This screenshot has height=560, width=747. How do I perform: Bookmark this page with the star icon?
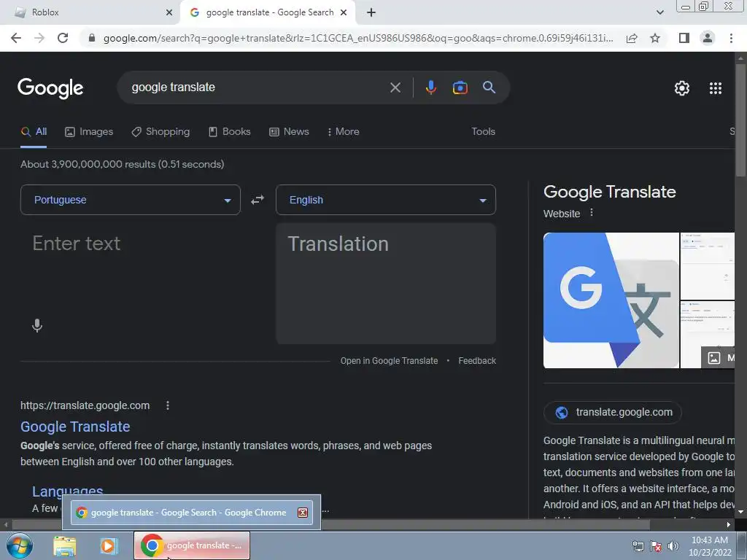coord(655,38)
